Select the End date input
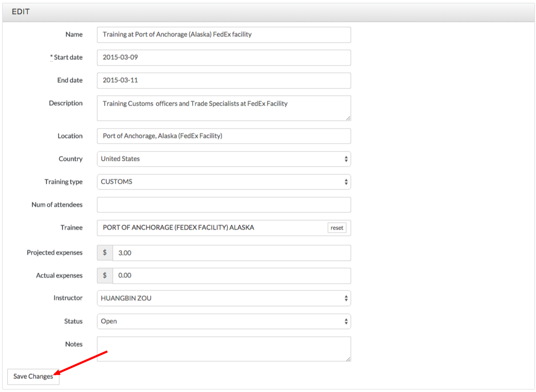Image resolution: width=536 pixels, height=392 pixels. pos(223,80)
